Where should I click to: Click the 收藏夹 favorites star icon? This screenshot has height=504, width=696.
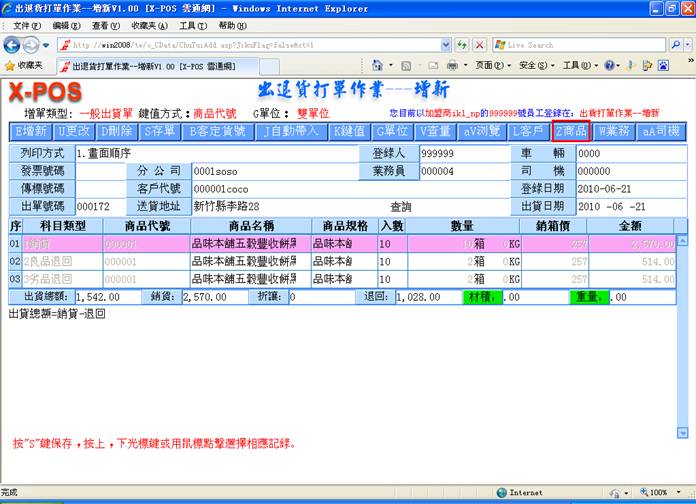(x=10, y=65)
